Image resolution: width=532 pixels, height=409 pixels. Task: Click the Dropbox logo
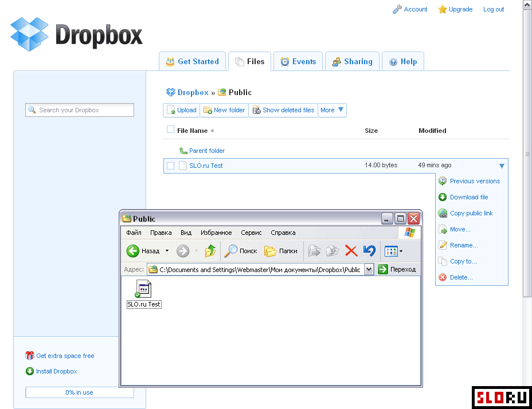pyautogui.click(x=76, y=34)
